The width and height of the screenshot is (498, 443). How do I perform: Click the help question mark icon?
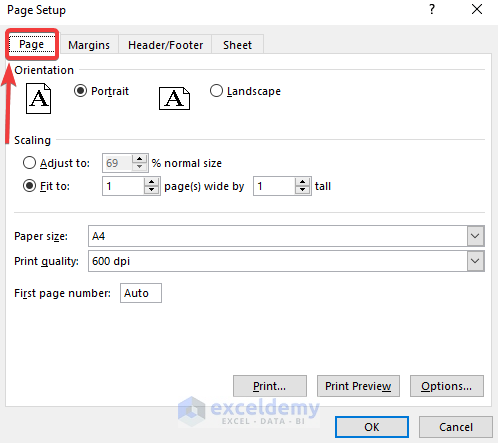coord(432,9)
